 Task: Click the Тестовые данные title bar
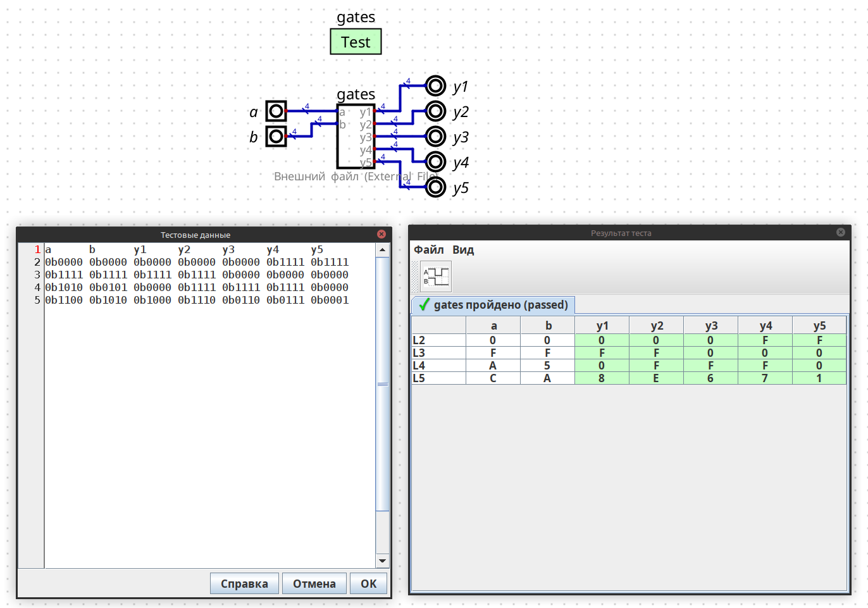195,235
